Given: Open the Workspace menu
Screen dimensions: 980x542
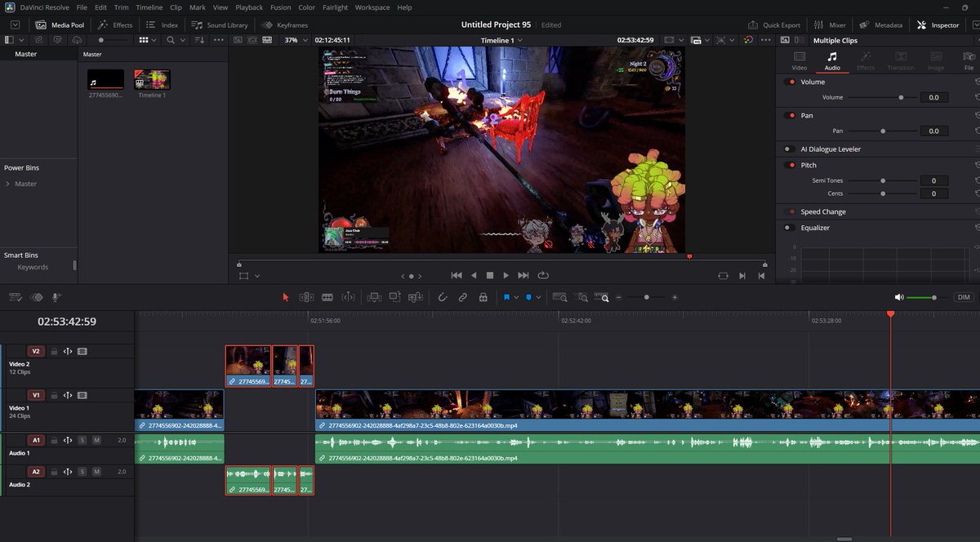Looking at the screenshot, I should pos(372,7).
